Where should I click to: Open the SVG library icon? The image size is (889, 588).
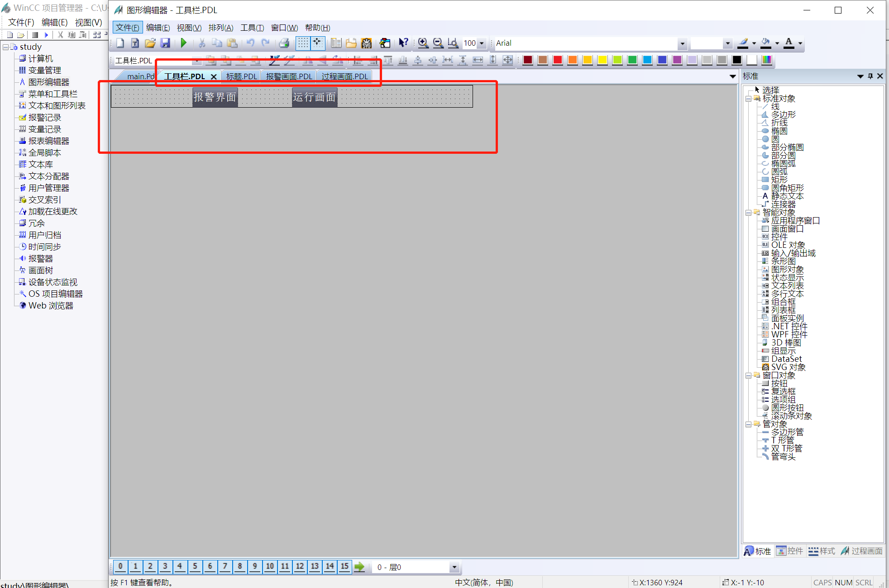click(x=366, y=43)
